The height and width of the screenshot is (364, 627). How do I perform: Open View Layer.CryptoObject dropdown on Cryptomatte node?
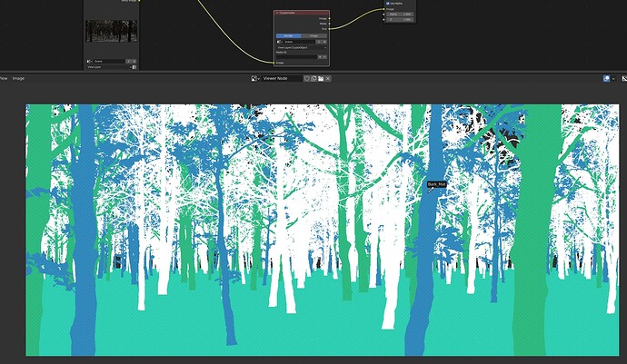pos(302,47)
